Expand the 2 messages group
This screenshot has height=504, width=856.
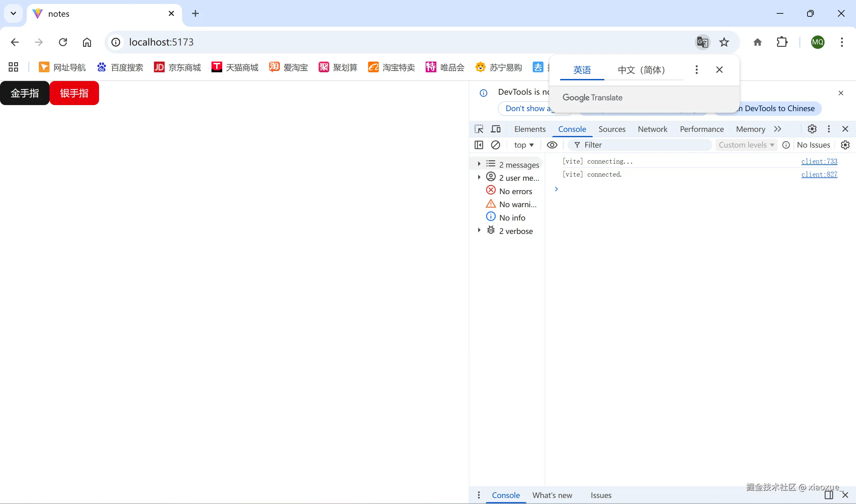pyautogui.click(x=479, y=164)
